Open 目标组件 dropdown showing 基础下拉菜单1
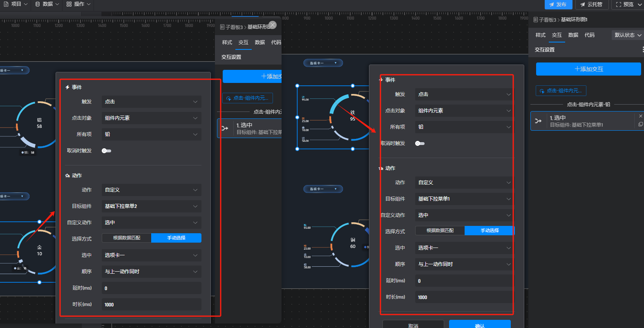Image resolution: width=644 pixels, height=328 pixels. point(464,199)
